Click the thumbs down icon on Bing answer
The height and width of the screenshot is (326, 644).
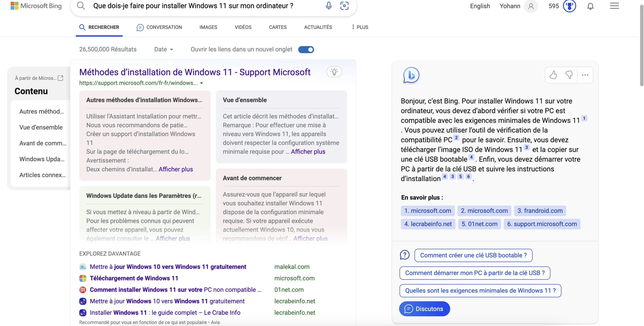pyautogui.click(x=569, y=75)
